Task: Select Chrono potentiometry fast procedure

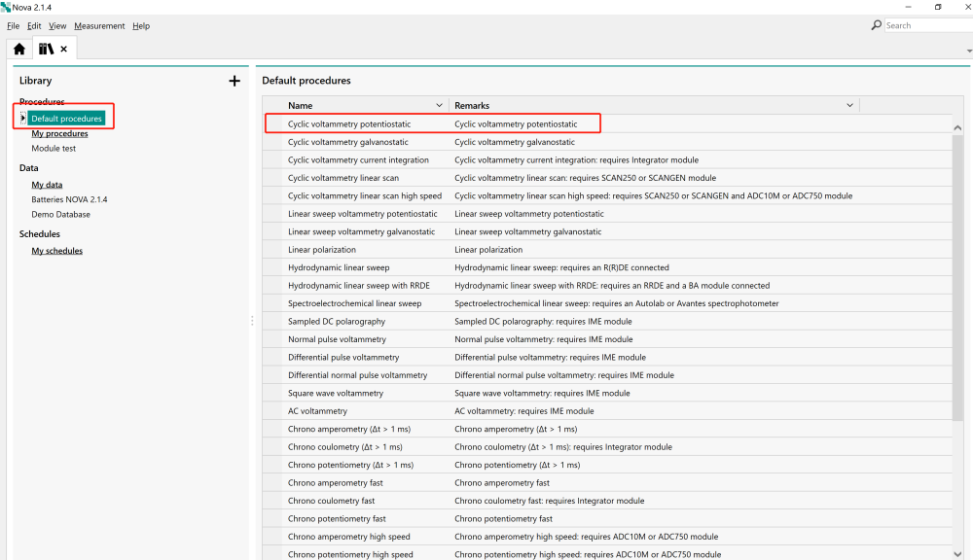Action: coord(337,519)
